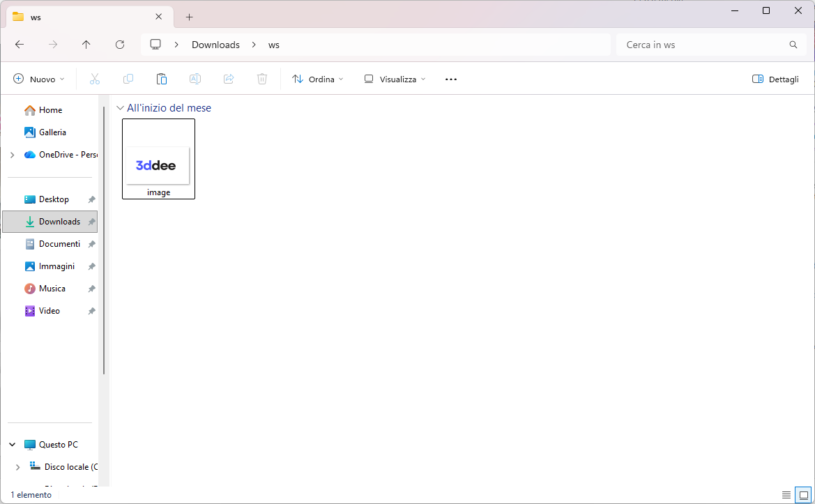The image size is (815, 504).
Task: Click the Back navigation arrow
Action: (20, 45)
